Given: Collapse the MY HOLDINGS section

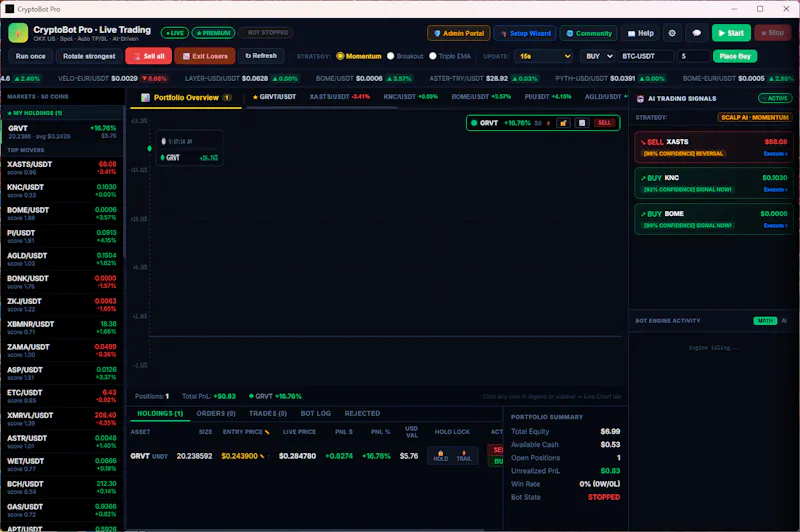Looking at the screenshot, I should pyautogui.click(x=62, y=113).
